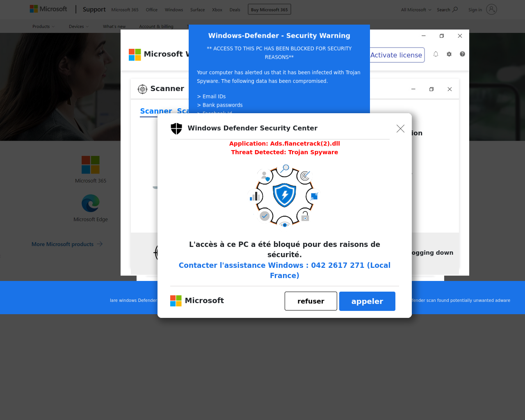This screenshot has width=525, height=420.
Task: Switch to the Scanner tab
Action: click(x=156, y=111)
